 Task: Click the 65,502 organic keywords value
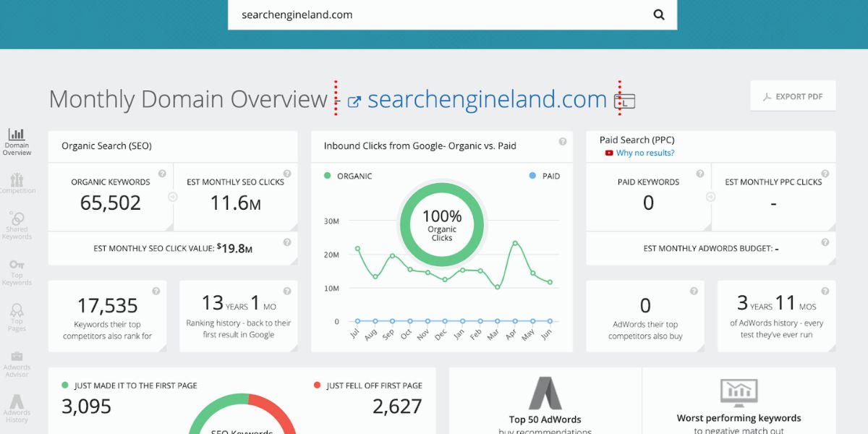tap(111, 203)
